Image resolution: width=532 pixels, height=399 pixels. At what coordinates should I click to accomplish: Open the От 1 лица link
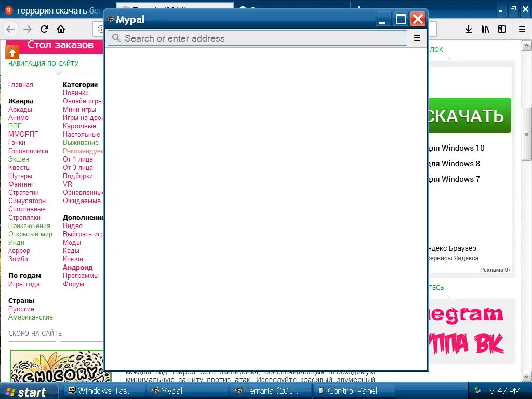click(x=78, y=159)
